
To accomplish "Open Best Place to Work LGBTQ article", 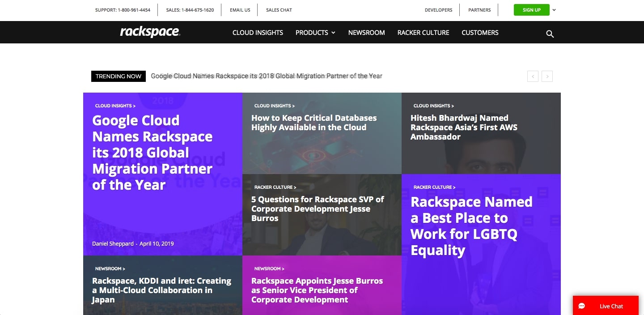I will [471, 226].
